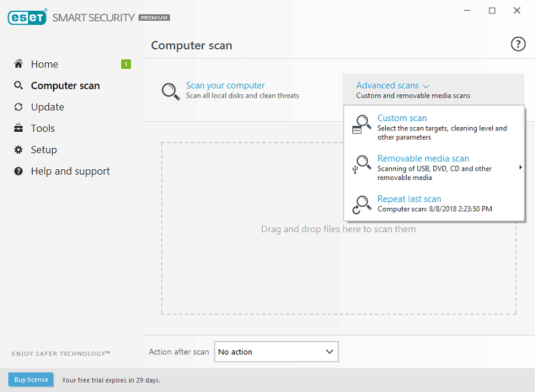Click the ESET logo
Image resolution: width=535 pixels, height=392 pixels.
pyautogui.click(x=27, y=17)
